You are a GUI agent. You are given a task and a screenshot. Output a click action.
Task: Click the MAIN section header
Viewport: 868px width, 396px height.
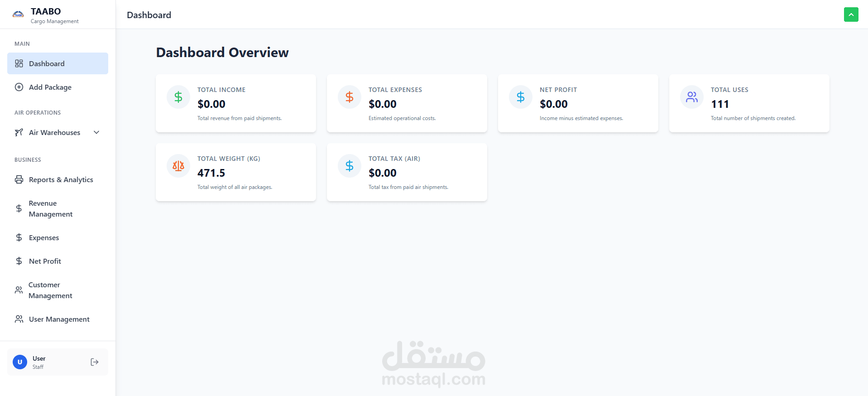[x=22, y=44]
